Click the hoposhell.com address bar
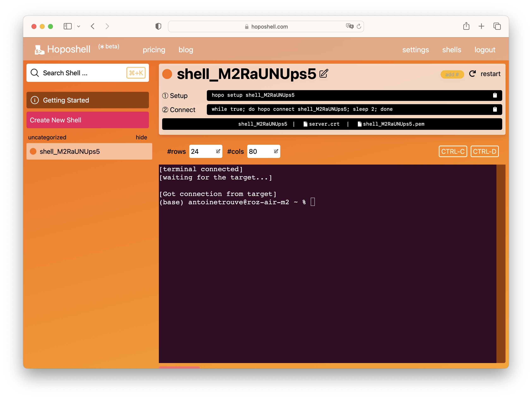Screen dimensions: 532x399 (x=266, y=26)
